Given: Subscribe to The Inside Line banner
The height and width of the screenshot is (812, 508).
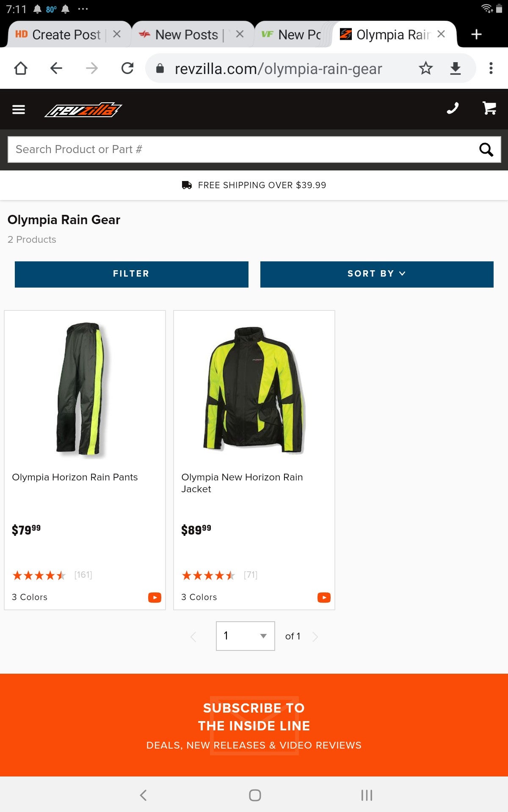Looking at the screenshot, I should tap(254, 725).
